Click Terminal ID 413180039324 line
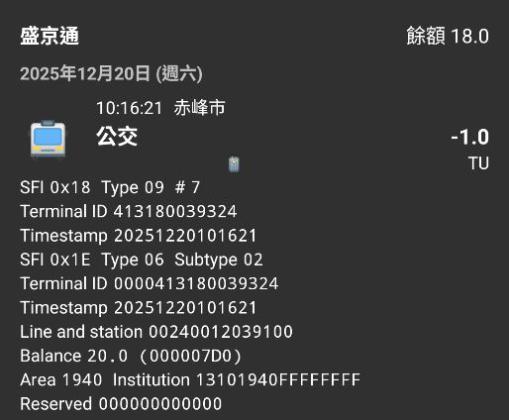Viewport: 509px width, 420px height. tap(129, 211)
